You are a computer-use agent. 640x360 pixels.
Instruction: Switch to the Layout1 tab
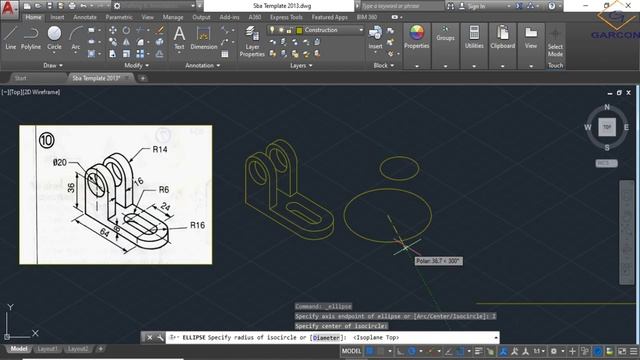click(x=47, y=349)
